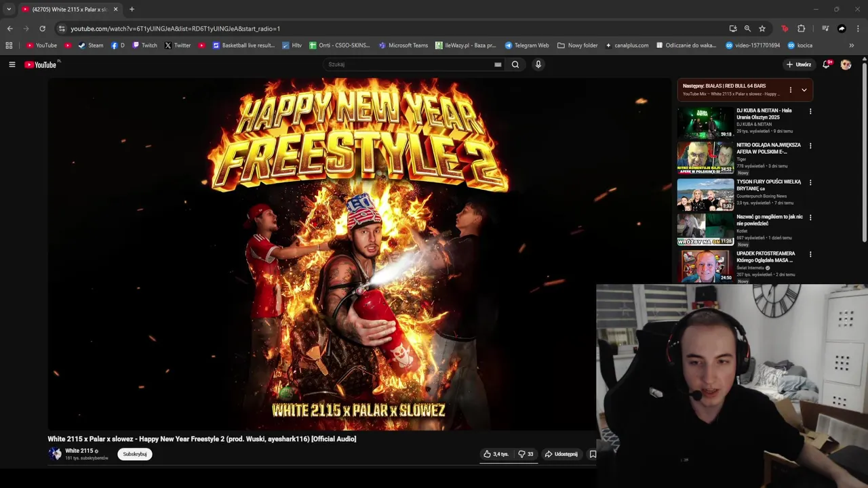Open options for TYSON FURY video
Viewport: 868px width, 488px height.
point(810,182)
